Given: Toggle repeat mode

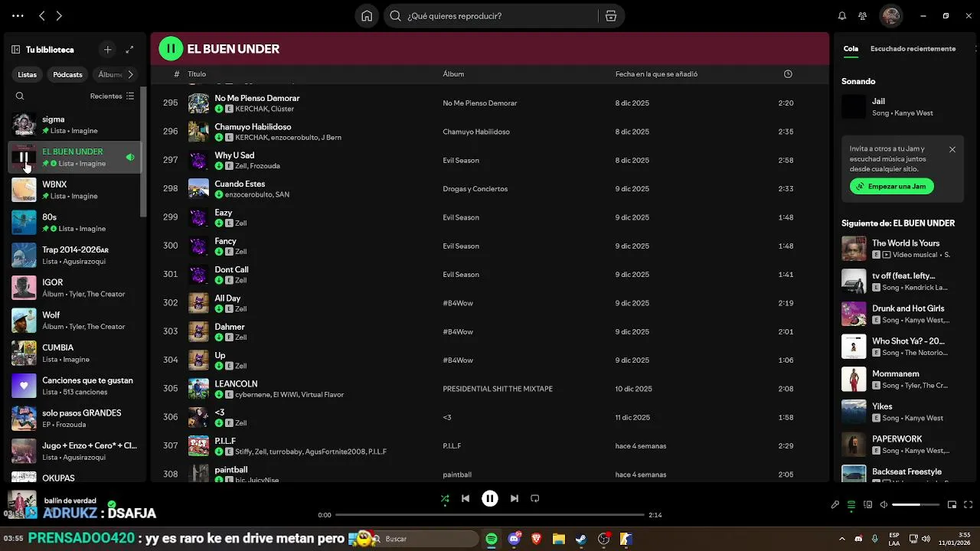Looking at the screenshot, I should point(535,499).
